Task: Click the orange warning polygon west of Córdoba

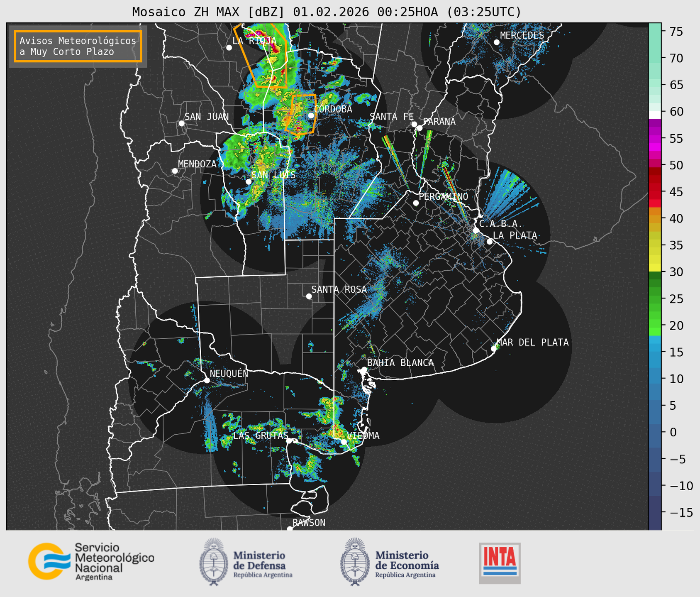Action: click(301, 115)
